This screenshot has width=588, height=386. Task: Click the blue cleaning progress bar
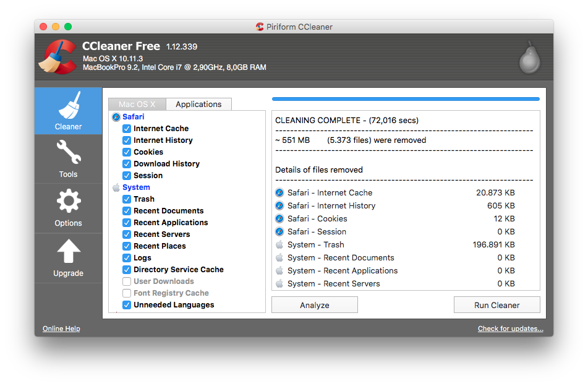[x=406, y=99]
